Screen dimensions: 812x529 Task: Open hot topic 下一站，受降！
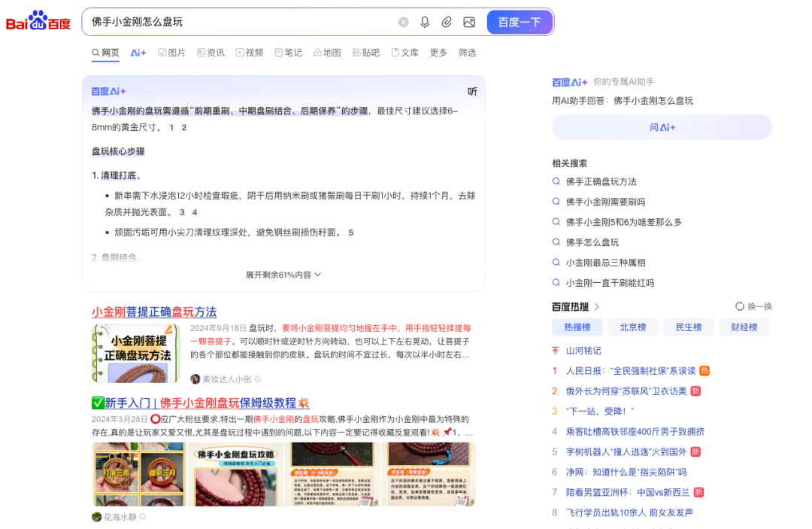[x=600, y=412]
